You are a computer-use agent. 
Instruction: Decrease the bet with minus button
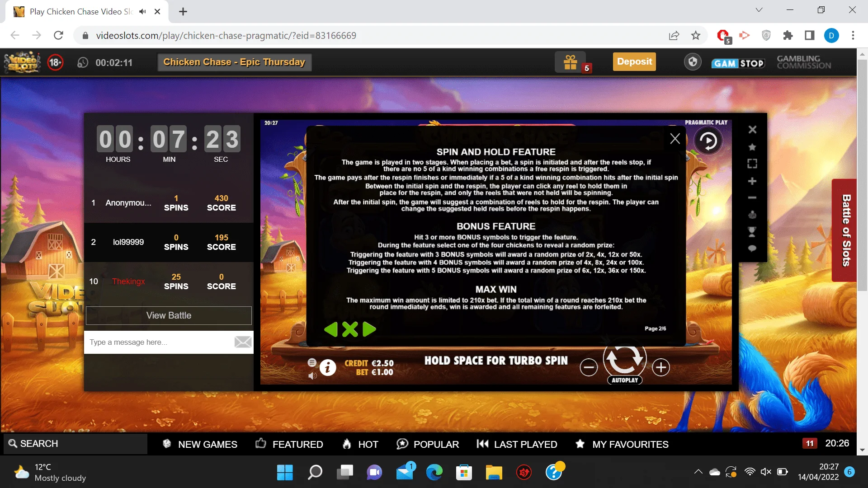coord(589,367)
